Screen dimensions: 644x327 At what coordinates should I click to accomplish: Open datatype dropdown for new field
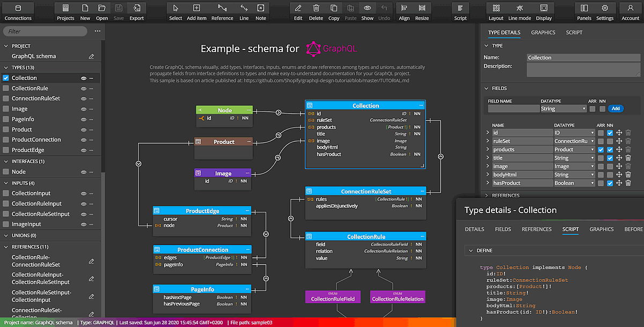tap(563, 108)
